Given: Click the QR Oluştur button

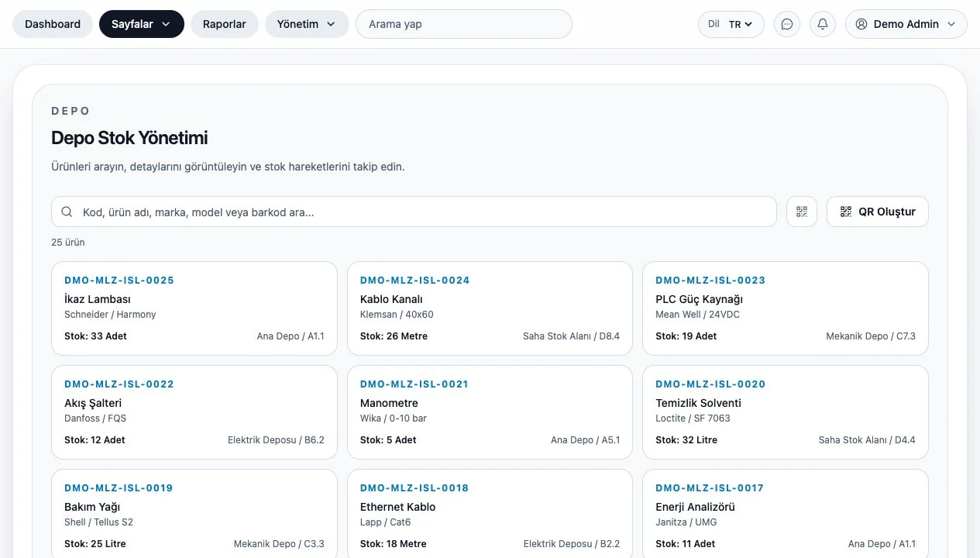Looking at the screenshot, I should [878, 212].
